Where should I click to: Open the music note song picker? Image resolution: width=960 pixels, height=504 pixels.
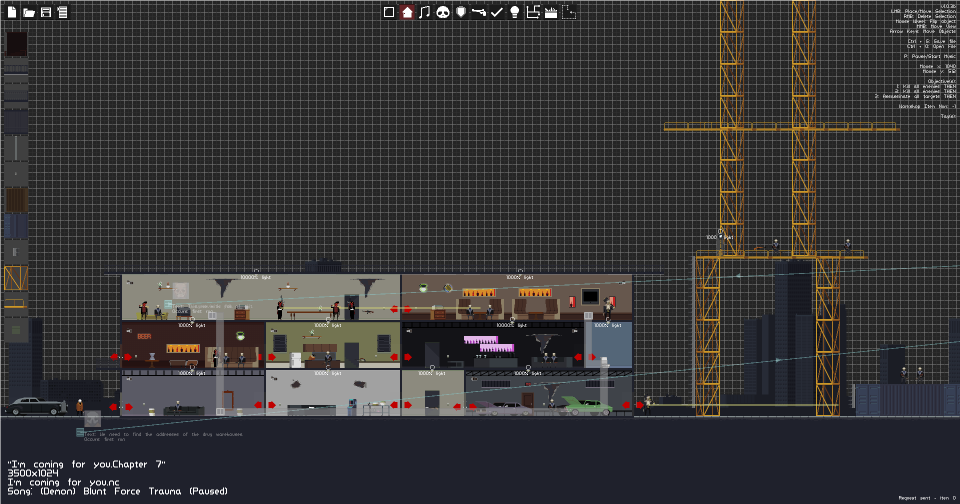(424, 12)
